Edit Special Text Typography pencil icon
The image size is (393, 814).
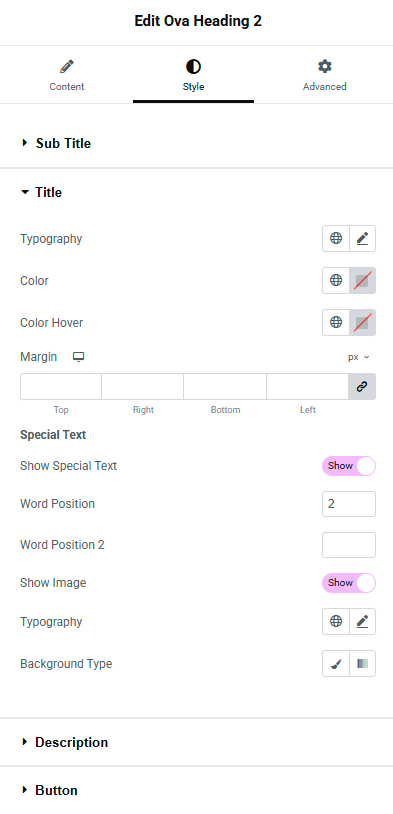pyautogui.click(x=362, y=621)
